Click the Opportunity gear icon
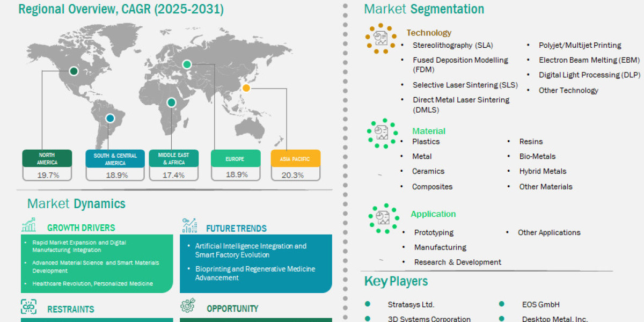The width and height of the screenshot is (644, 322). point(188,306)
